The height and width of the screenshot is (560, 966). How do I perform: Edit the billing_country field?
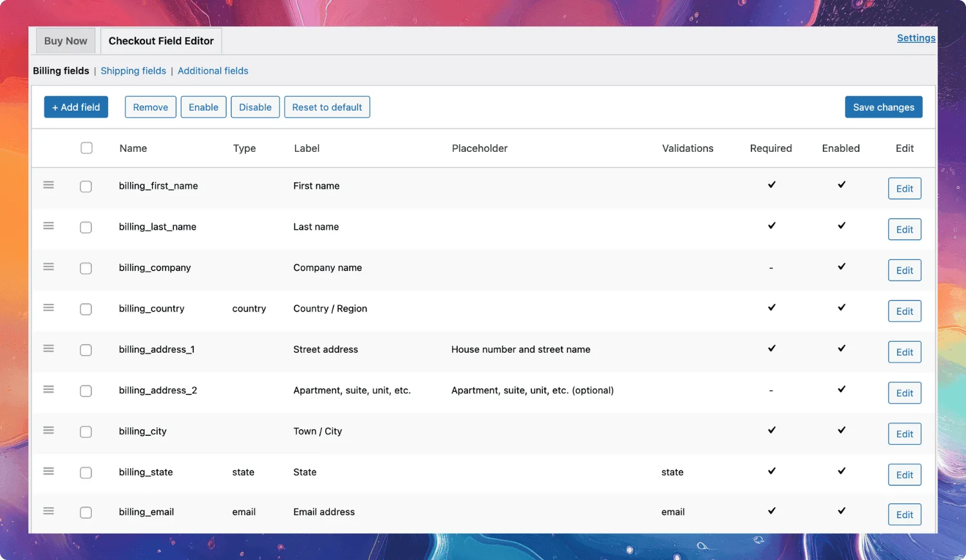tap(905, 311)
